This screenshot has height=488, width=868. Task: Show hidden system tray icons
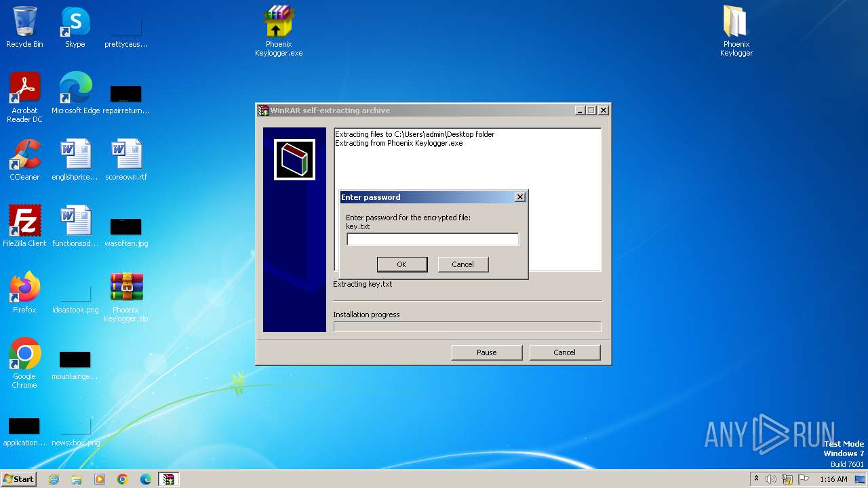click(x=756, y=479)
